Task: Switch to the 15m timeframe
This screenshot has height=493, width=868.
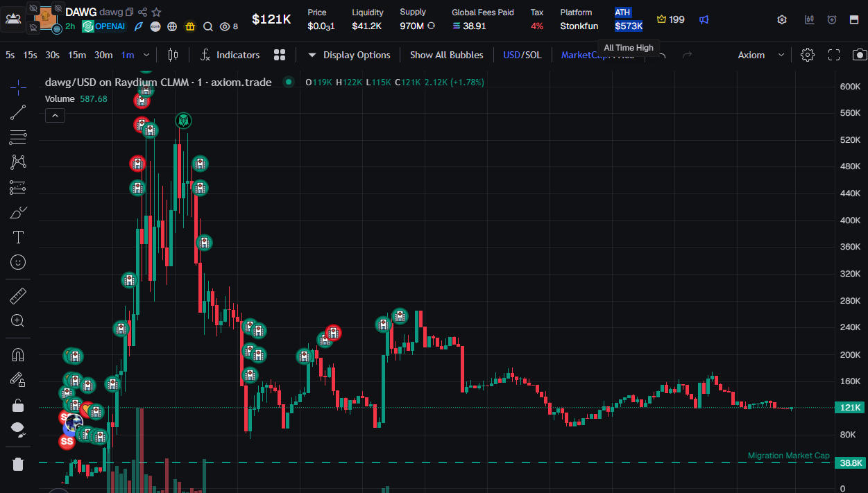Action: click(77, 55)
